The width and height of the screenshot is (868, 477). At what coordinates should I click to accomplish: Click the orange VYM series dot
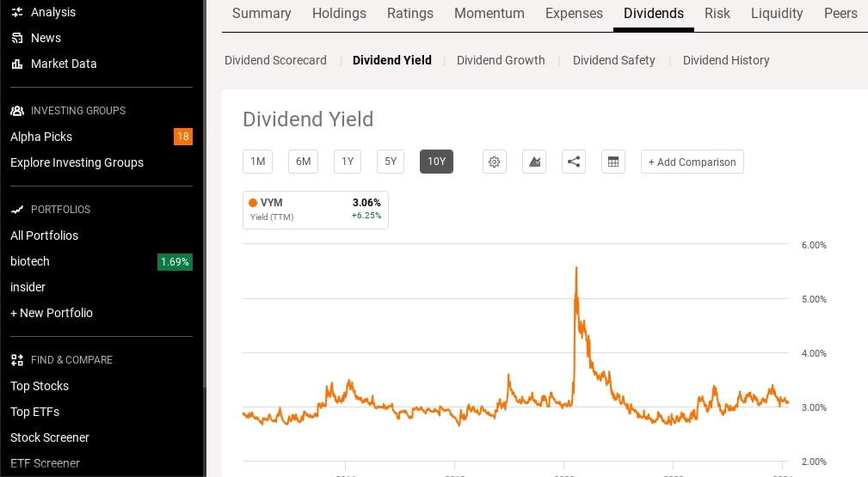[253, 203]
